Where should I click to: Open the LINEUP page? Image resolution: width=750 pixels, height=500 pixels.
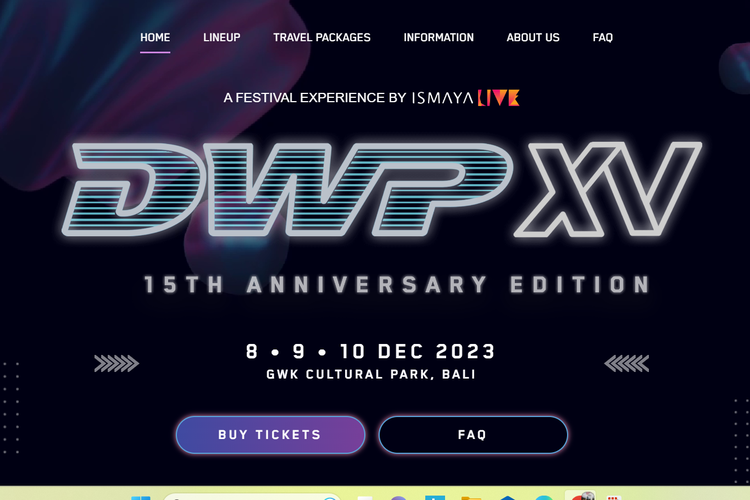click(221, 38)
